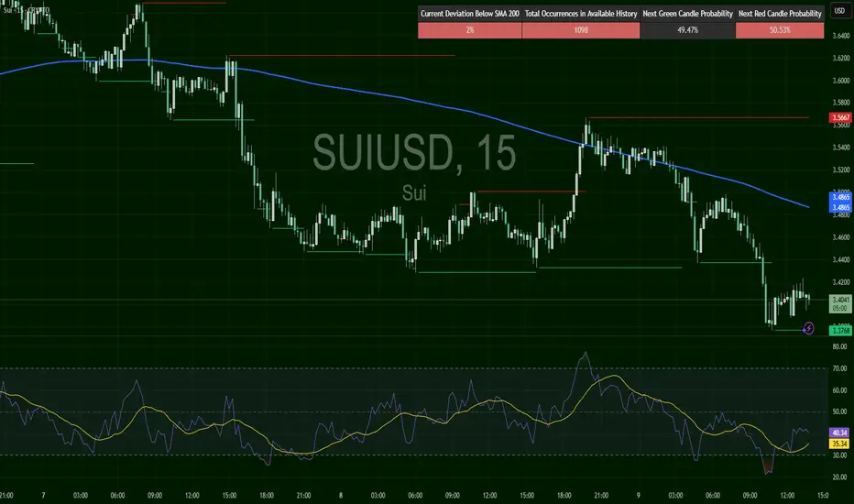
Task: Click the purple 40.34 RSI value label
Action: coord(839,433)
